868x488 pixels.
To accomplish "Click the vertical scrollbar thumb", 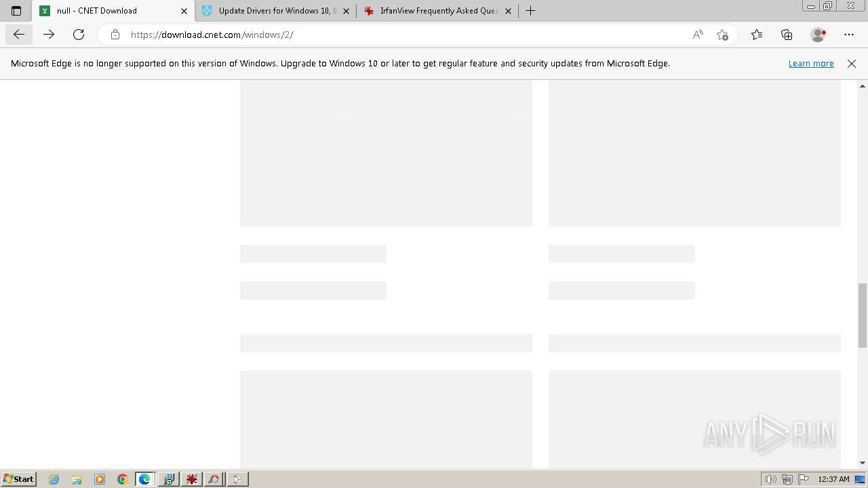I will (863, 315).
